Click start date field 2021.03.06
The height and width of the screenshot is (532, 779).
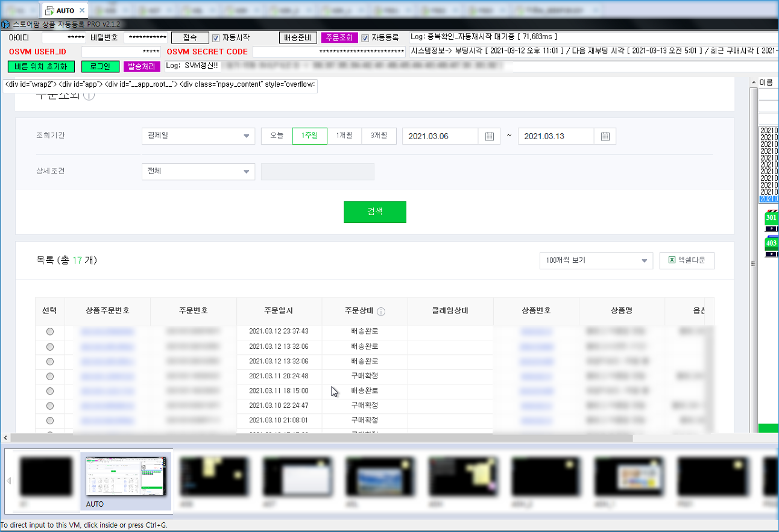pyautogui.click(x=441, y=136)
